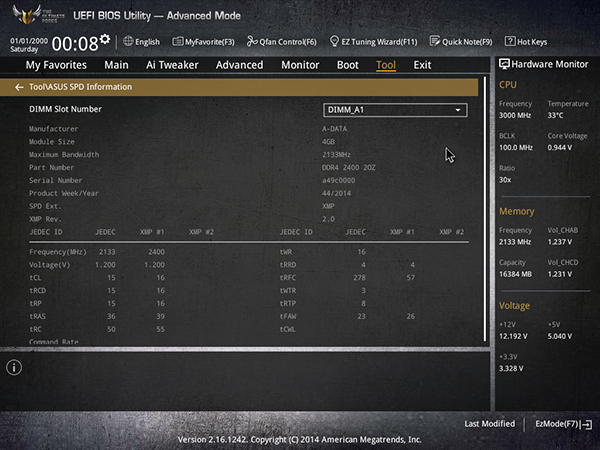The height and width of the screenshot is (450, 600).
Task: Click the 01/01/2000 date text
Action: coord(29,41)
